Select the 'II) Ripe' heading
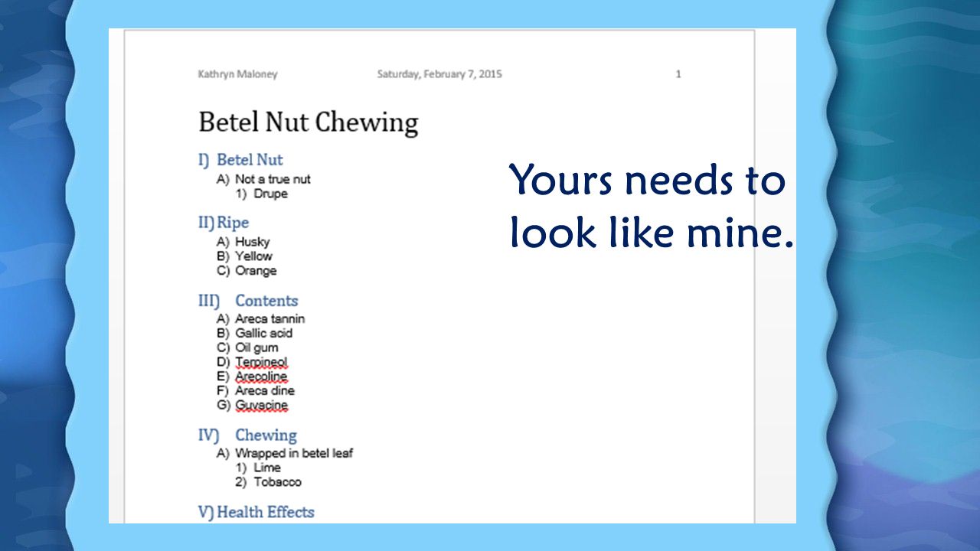 (x=224, y=223)
